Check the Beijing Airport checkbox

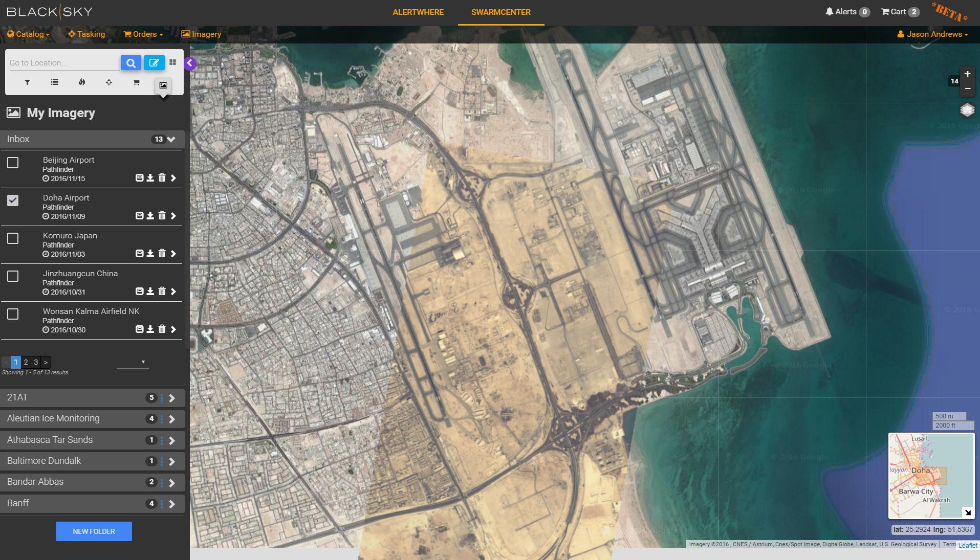click(13, 163)
